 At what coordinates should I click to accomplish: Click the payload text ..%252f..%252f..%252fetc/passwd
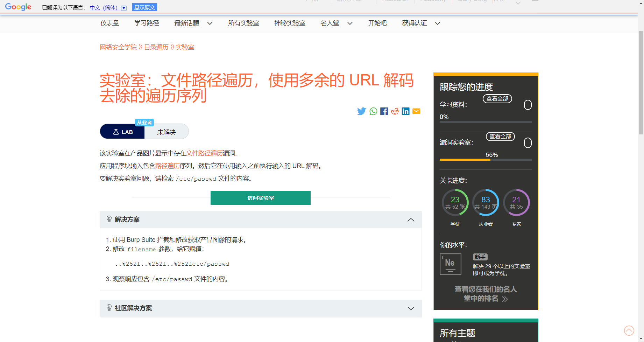(172, 264)
